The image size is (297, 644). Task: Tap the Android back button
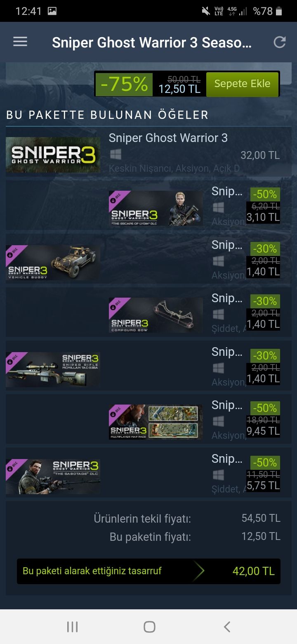pyautogui.click(x=226, y=627)
